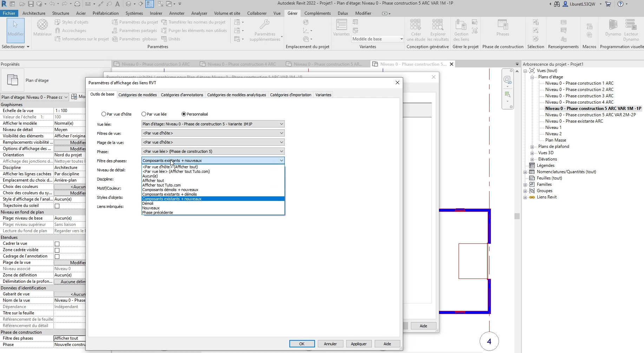Click the Variantes icon in the ribbon
The height and width of the screenshot is (353, 644).
tap(341, 25)
